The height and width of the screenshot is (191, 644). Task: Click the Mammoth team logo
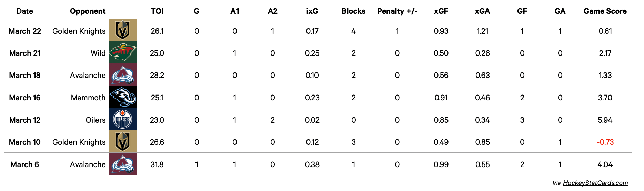[x=122, y=97]
